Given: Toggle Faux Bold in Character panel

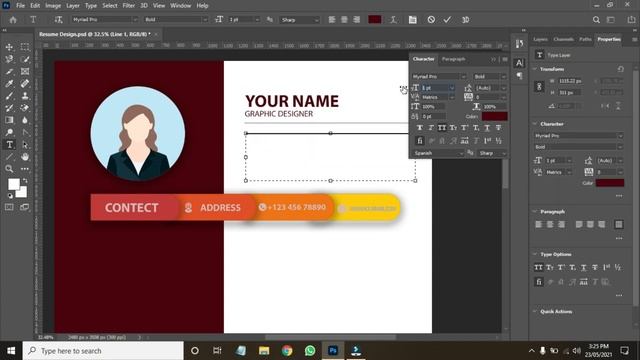Looking at the screenshot, I should pyautogui.click(x=420, y=128).
